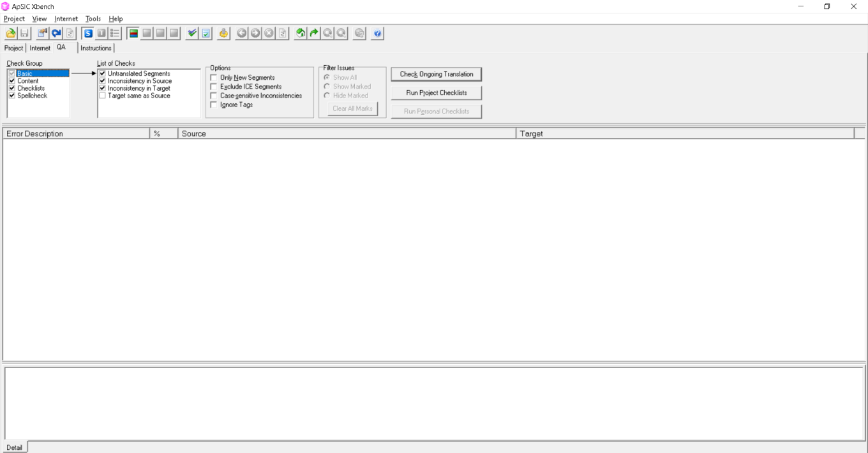Toggle the Content check group checkbox

click(12, 81)
